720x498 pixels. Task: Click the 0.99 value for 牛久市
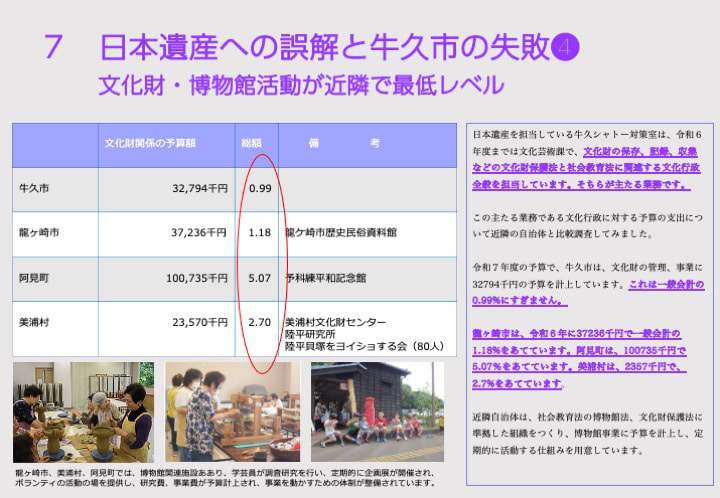tap(260, 188)
